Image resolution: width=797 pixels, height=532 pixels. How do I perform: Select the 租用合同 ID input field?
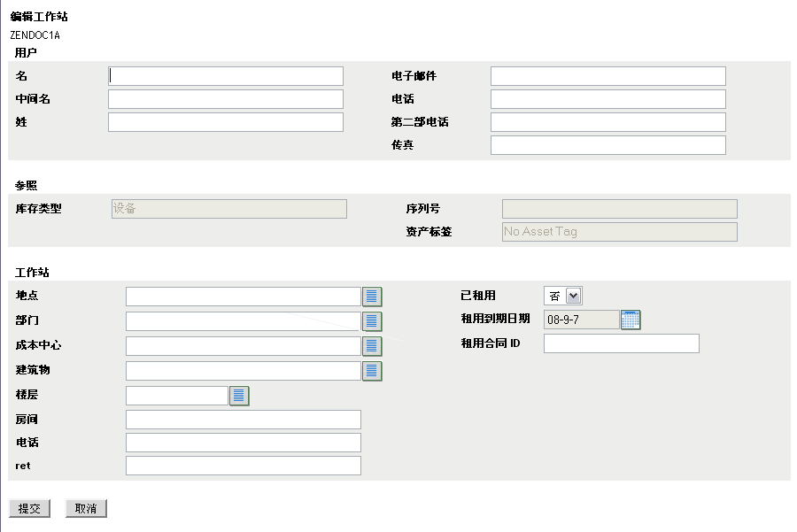pyautogui.click(x=621, y=343)
